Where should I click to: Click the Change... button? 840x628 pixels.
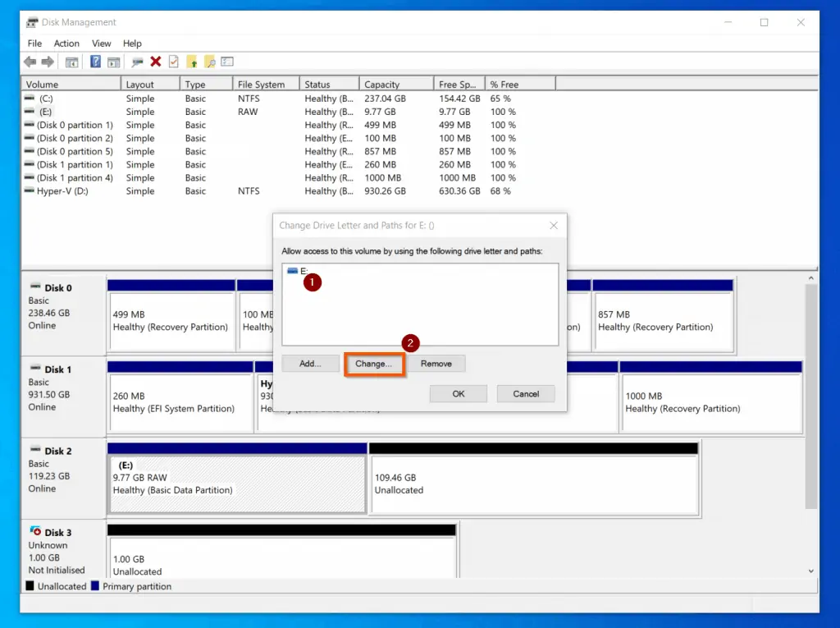[x=374, y=364]
